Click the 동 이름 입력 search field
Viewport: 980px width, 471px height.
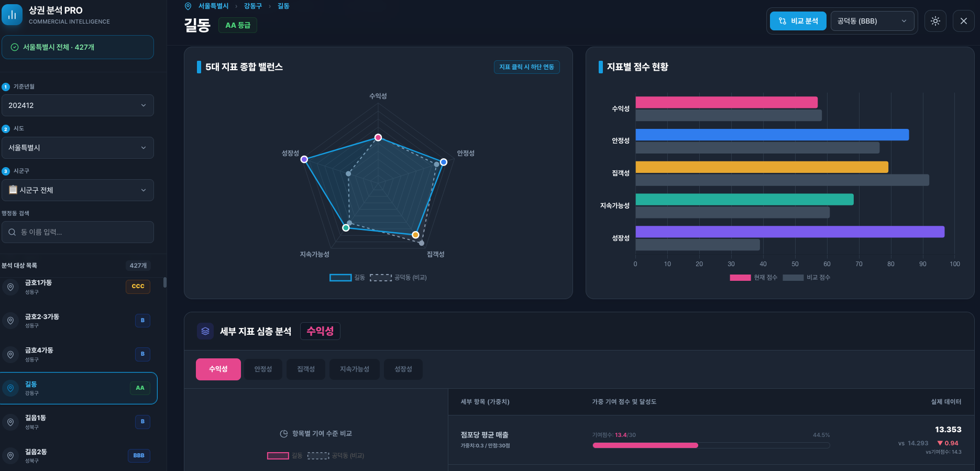78,232
